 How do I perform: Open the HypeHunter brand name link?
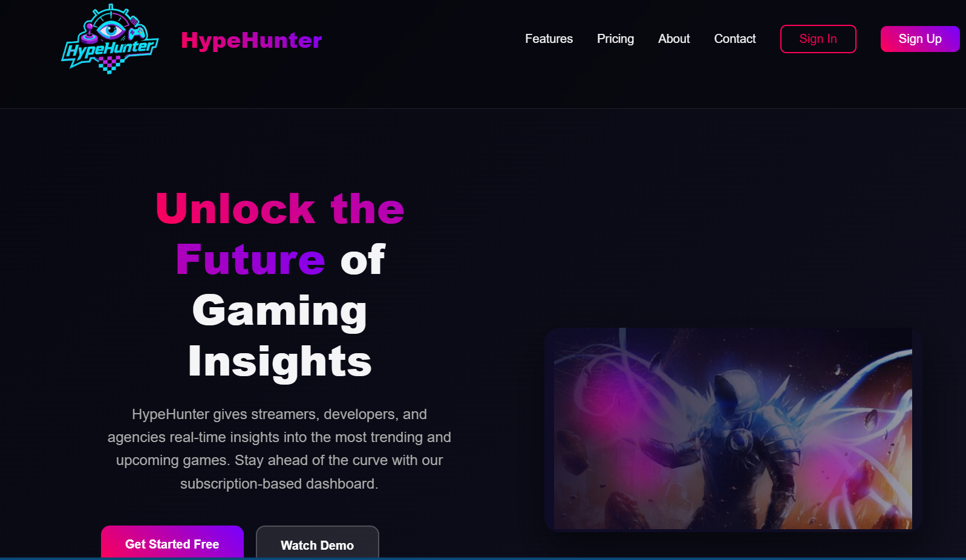[x=251, y=41]
